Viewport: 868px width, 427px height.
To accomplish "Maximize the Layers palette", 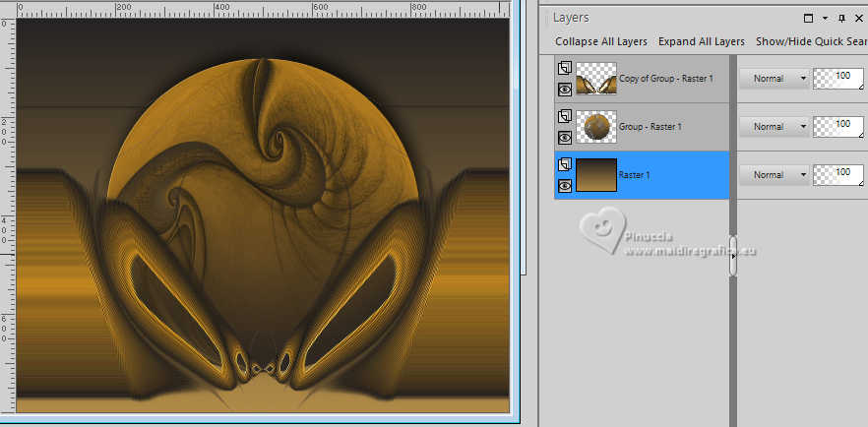I will [808, 19].
